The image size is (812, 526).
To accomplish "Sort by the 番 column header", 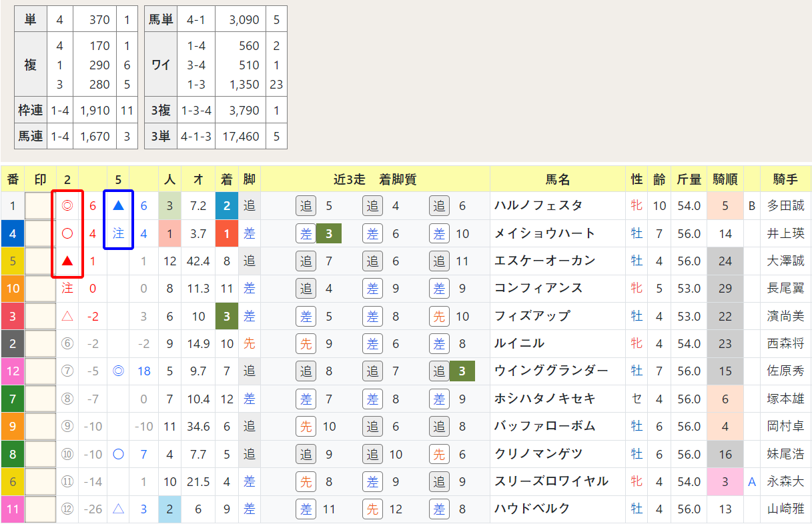I will coord(13,179).
